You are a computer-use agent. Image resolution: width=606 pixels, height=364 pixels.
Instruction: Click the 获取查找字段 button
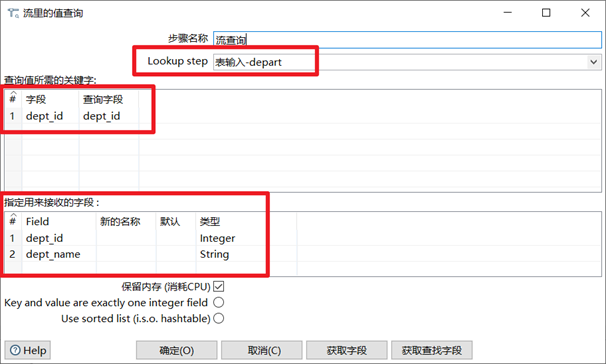point(432,350)
